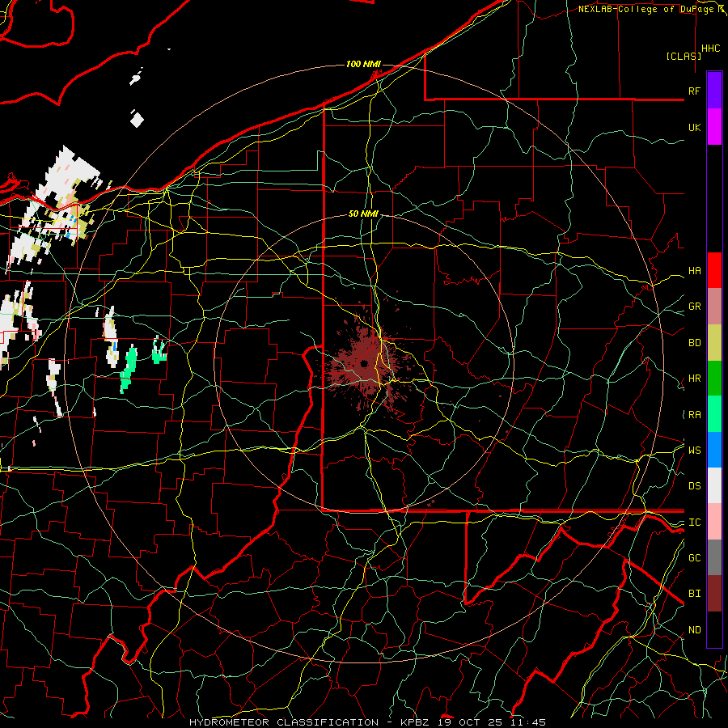Click the 'WS' legend text label
728x728 pixels.
pos(695,451)
